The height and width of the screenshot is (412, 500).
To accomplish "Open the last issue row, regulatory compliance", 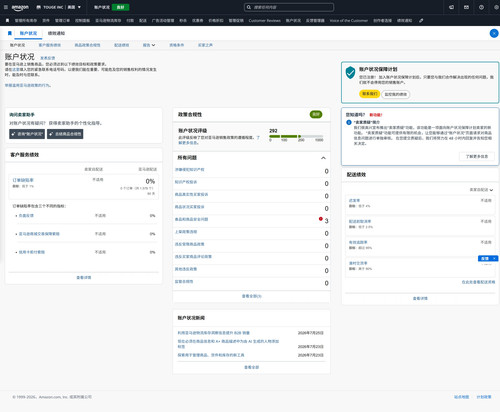I will tap(251, 282).
